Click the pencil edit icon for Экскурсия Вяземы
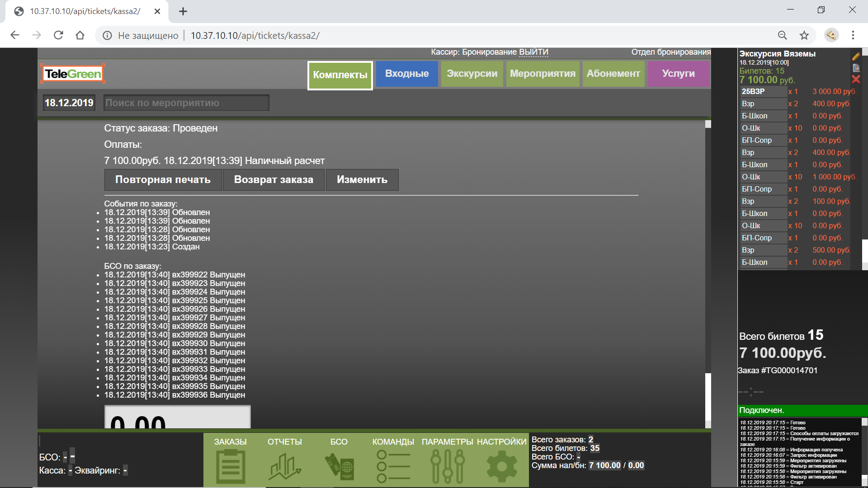868x488 pixels. 856,56
